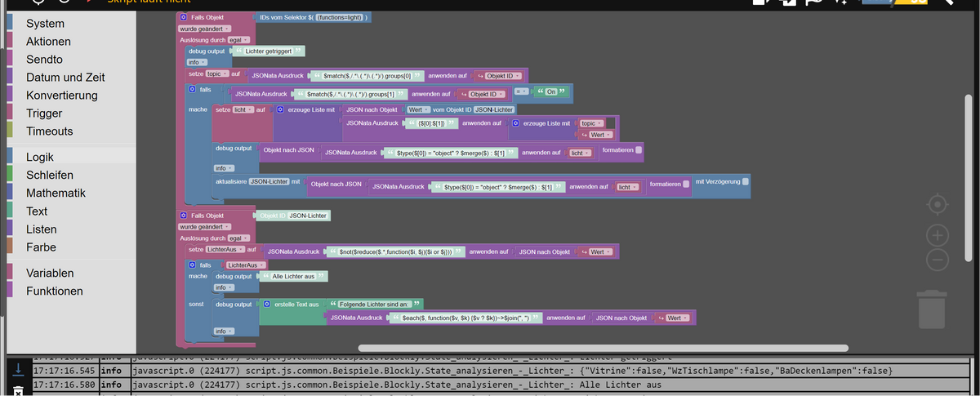
Task: Toggle the mit Verzögerung checkbox
Action: [x=744, y=180]
